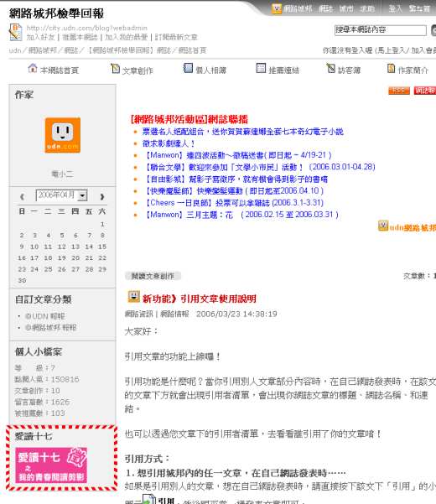Screen dimensions: 436x504
Task: Go to next month in calendar
Action: tap(102, 196)
